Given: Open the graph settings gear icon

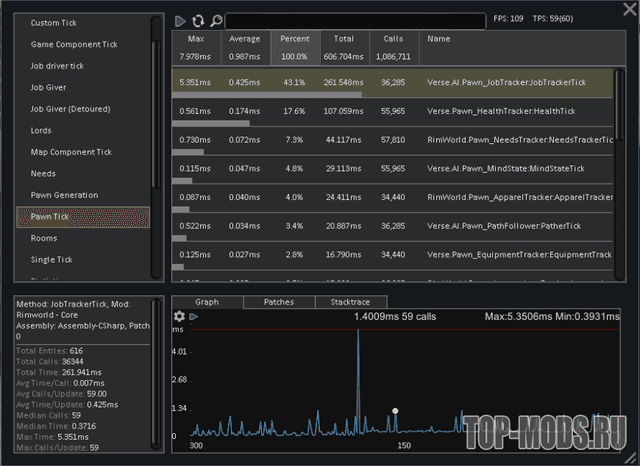Looking at the screenshot, I should tap(179, 316).
